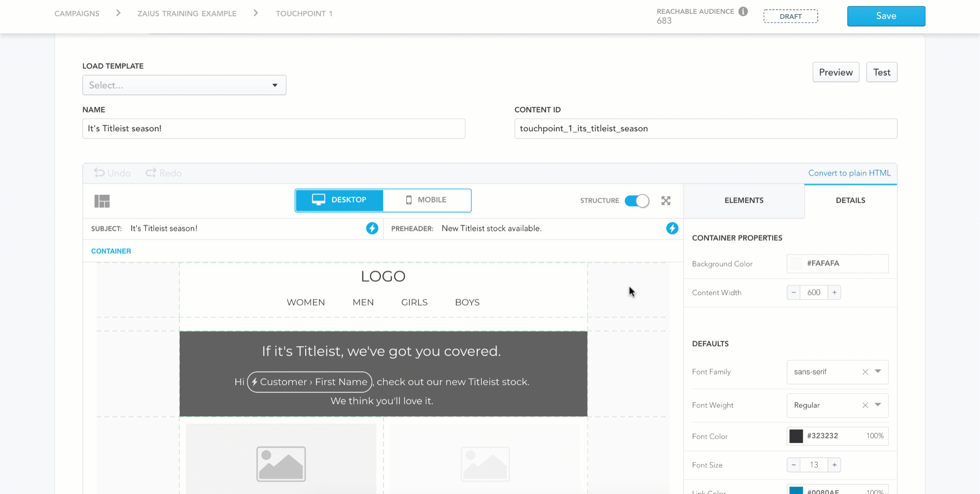Viewport: 980px width, 494px height.
Task: Click the preheader text field
Action: 551,228
